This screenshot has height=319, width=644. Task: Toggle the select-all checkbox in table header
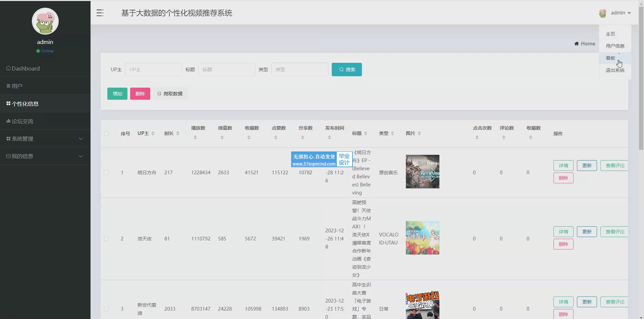tap(106, 134)
